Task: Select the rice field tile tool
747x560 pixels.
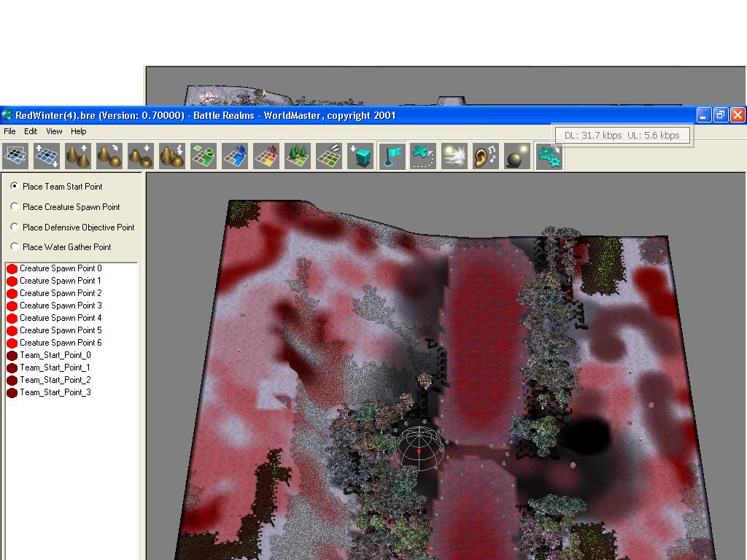Action: tap(330, 156)
